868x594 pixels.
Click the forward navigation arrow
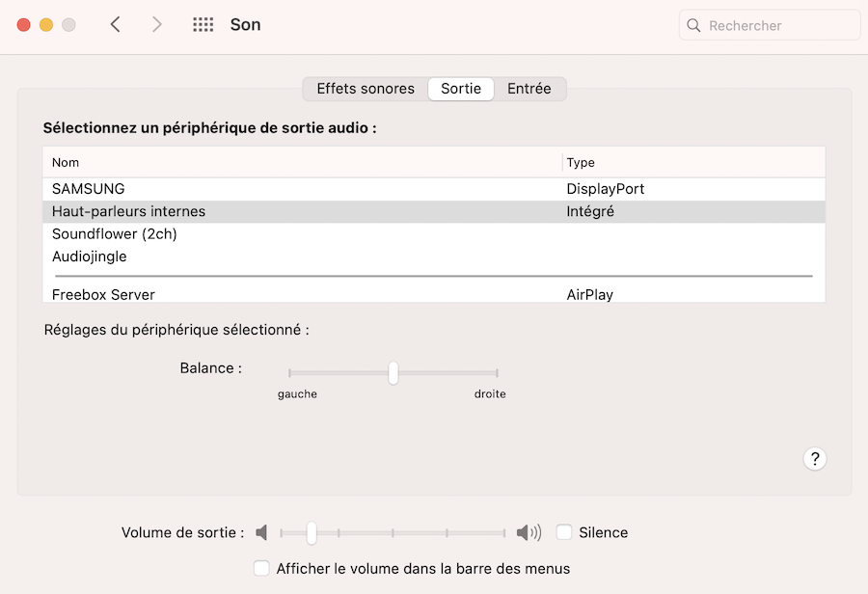[157, 25]
